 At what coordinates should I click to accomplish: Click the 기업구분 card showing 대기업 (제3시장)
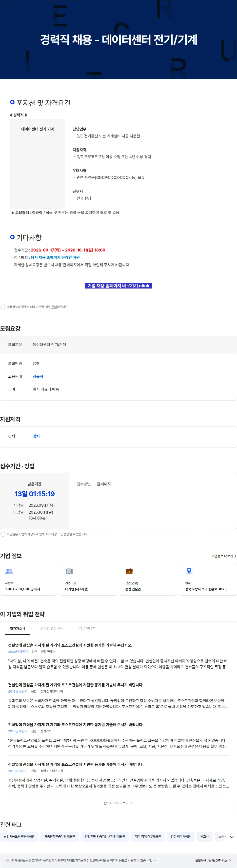(88, 579)
